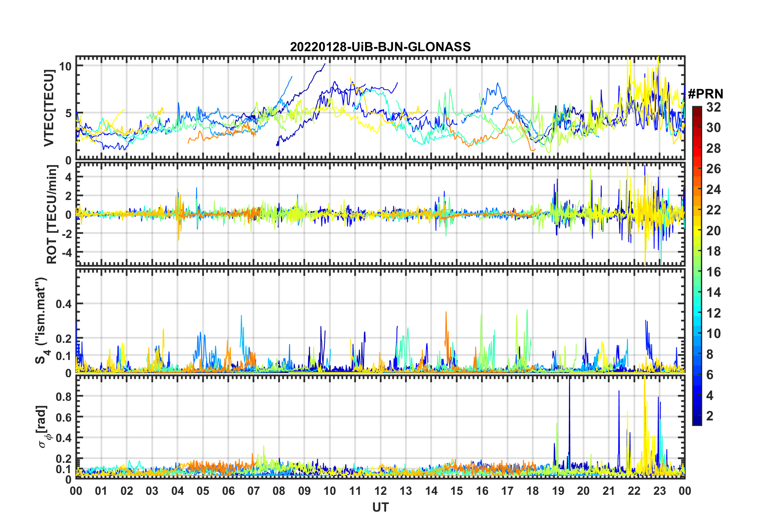Click the colorbar tick label 16

coord(713,272)
